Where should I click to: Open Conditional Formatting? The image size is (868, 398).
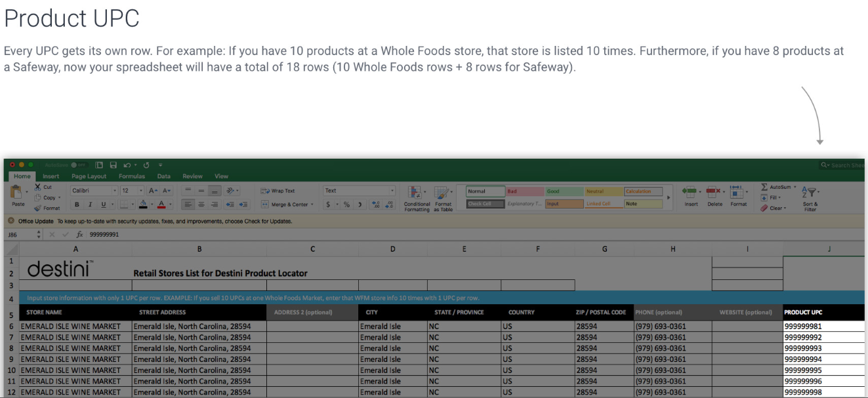[417, 199]
